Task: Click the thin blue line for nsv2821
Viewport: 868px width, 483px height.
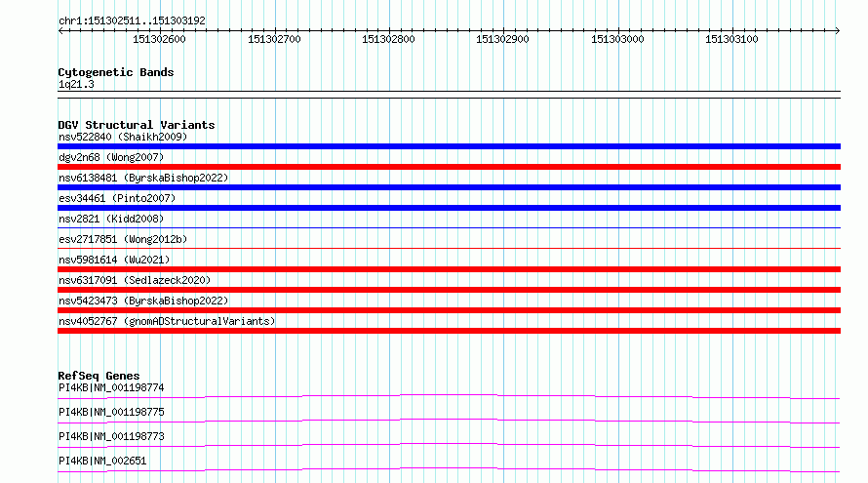Action: [x=449, y=227]
